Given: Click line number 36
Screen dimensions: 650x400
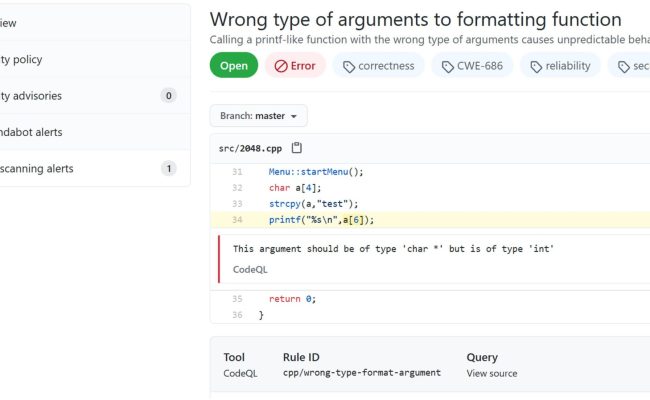Looking at the screenshot, I should pos(237,315).
